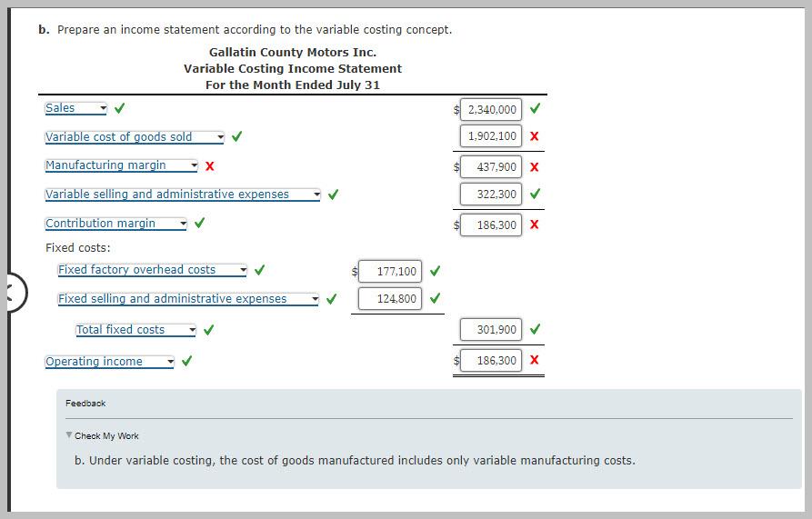The width and height of the screenshot is (812, 519).
Task: Click the green check beside 124,800
Action: click(435, 297)
